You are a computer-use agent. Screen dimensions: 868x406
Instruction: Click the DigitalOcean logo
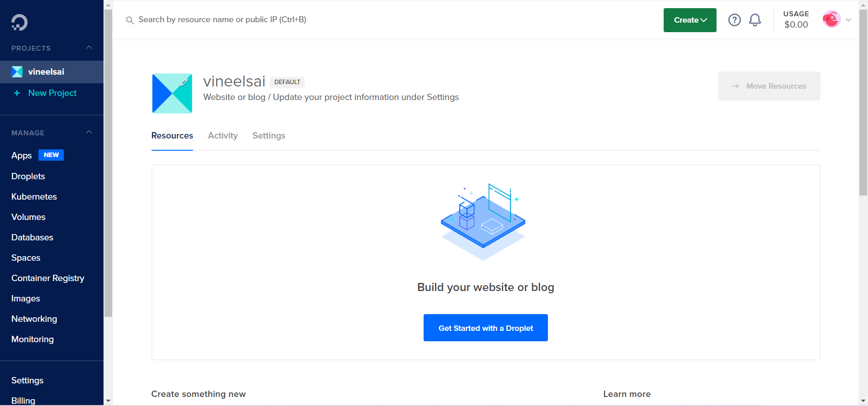point(19,21)
